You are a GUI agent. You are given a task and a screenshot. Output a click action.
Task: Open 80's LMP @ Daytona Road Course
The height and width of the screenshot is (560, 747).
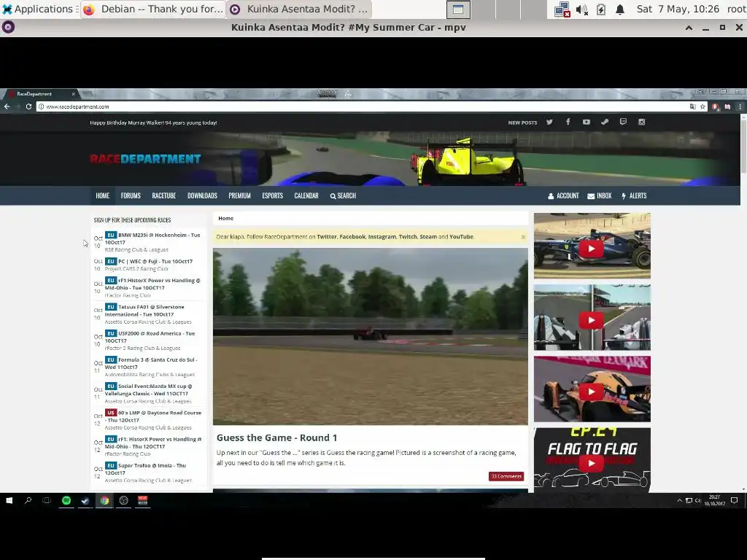[x=153, y=416]
